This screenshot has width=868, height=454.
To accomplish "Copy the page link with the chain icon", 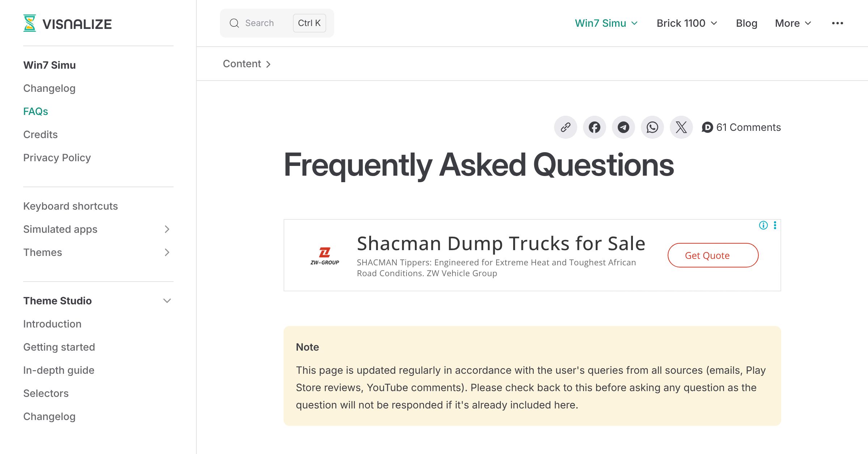I will click(566, 127).
